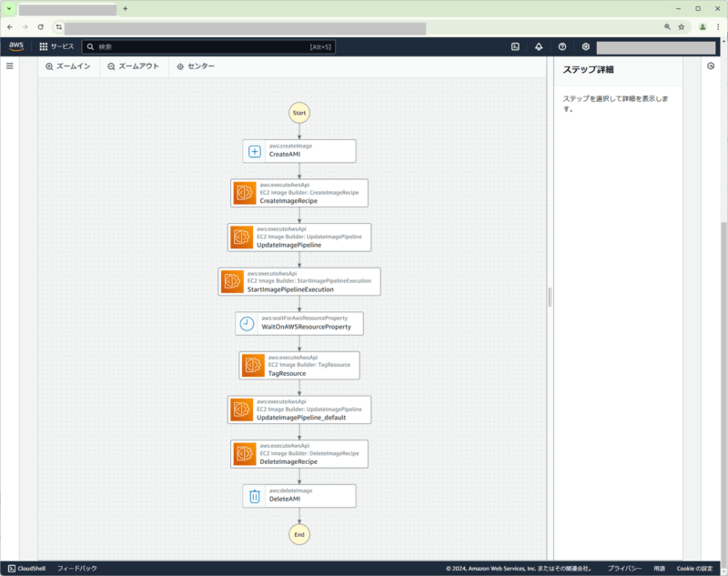Launch CloudShell from the navigation bar icon

514,46
